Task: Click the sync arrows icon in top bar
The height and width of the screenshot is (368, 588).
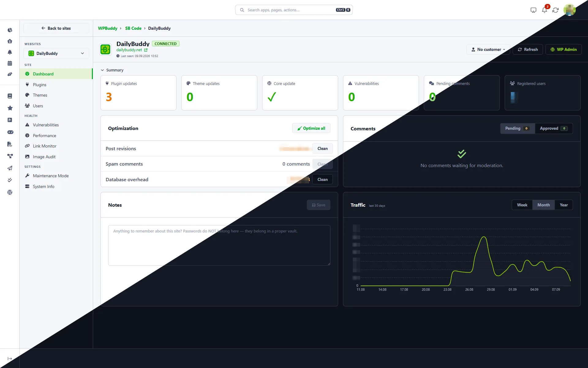Action: pos(556,10)
